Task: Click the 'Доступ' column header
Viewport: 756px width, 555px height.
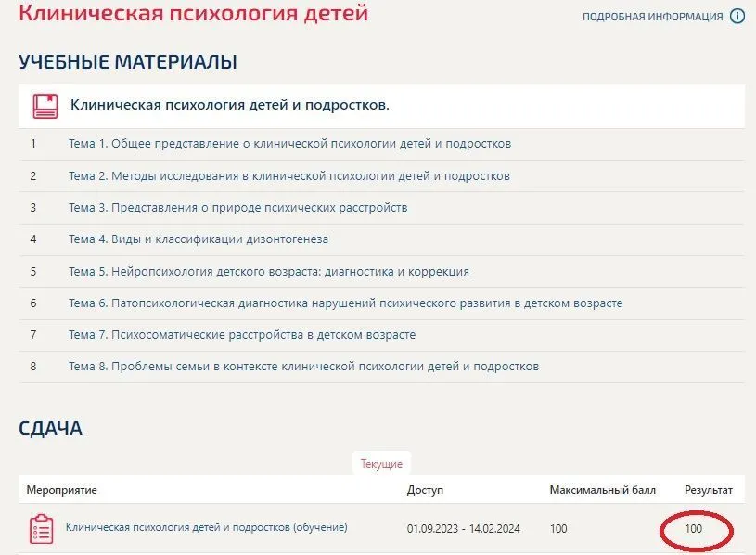Action: click(425, 489)
